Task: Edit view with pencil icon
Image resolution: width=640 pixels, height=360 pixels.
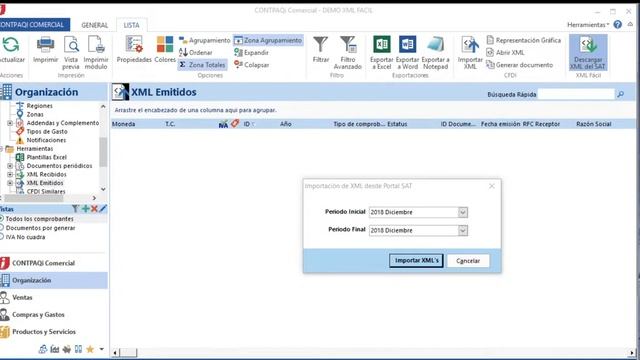Action: pyautogui.click(x=103, y=209)
